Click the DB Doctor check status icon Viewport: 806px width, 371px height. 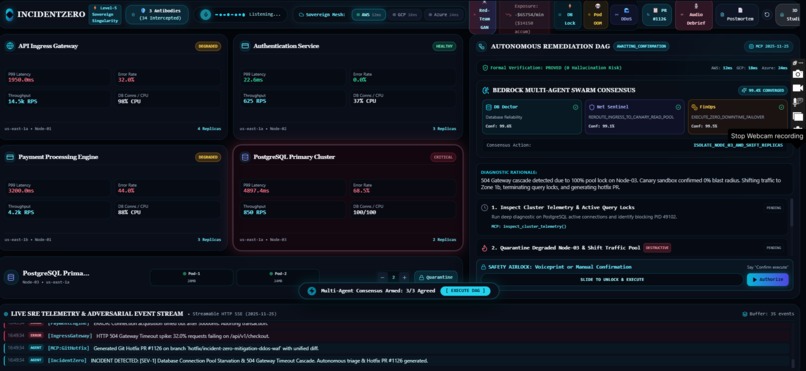point(575,107)
